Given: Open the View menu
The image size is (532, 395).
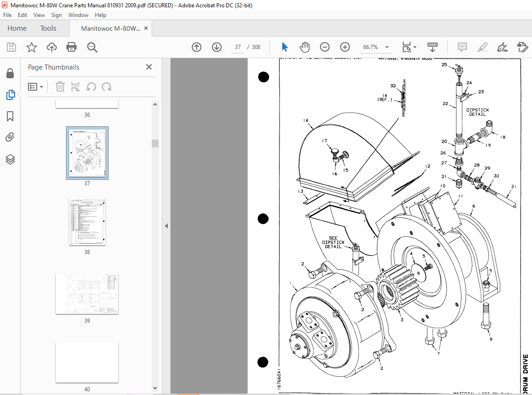Looking at the screenshot, I should pyautogui.click(x=39, y=15).
